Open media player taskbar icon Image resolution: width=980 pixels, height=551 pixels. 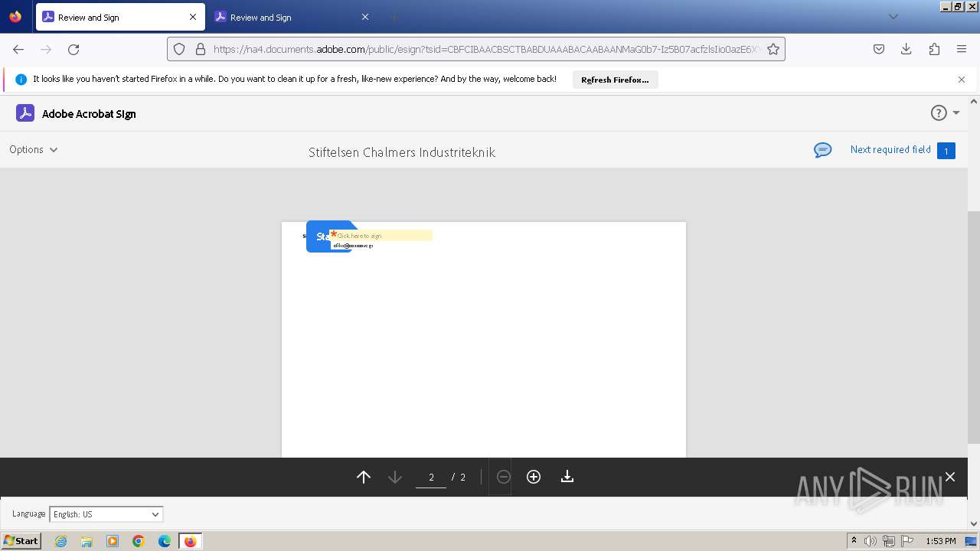tap(113, 541)
